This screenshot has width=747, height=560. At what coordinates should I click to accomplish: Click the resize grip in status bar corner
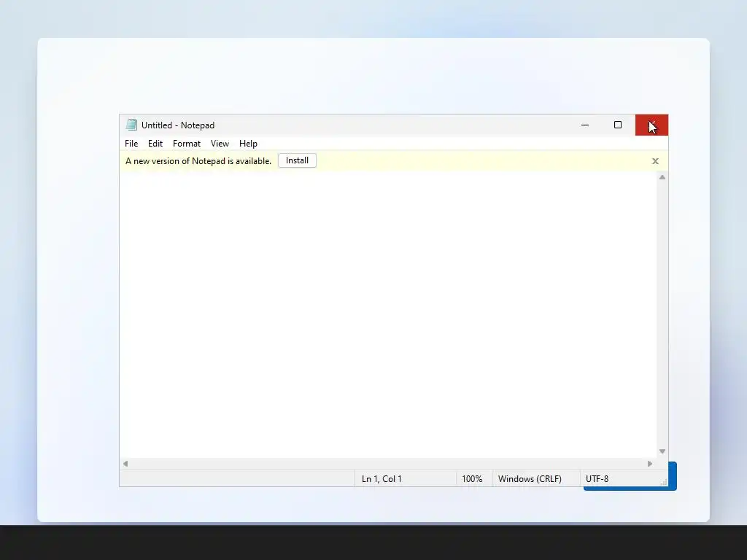(664, 483)
